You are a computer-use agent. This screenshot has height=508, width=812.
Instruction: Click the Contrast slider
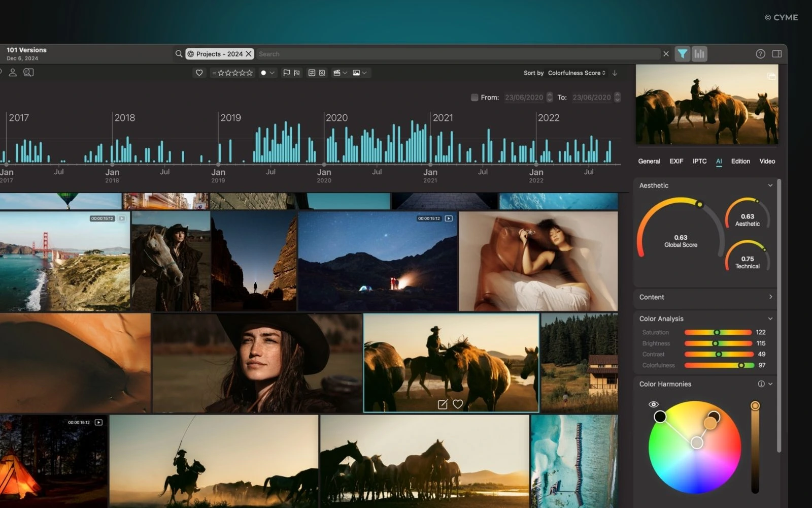click(x=718, y=354)
